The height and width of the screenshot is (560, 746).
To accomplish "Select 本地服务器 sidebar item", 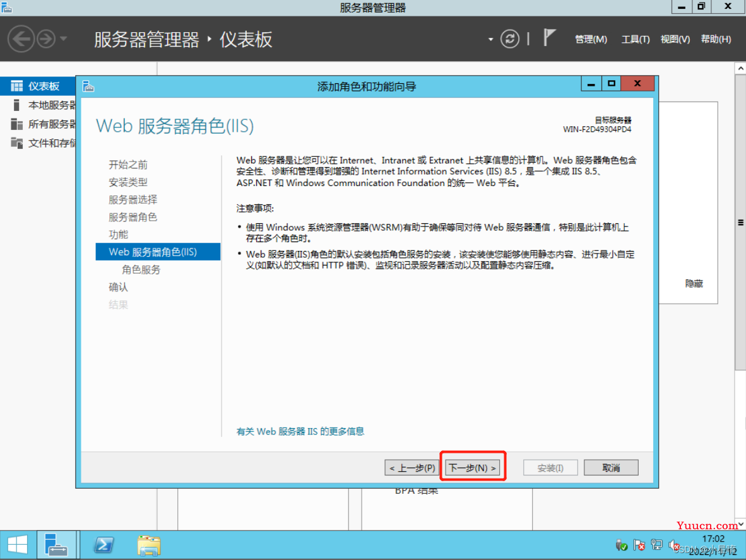I will 38,105.
